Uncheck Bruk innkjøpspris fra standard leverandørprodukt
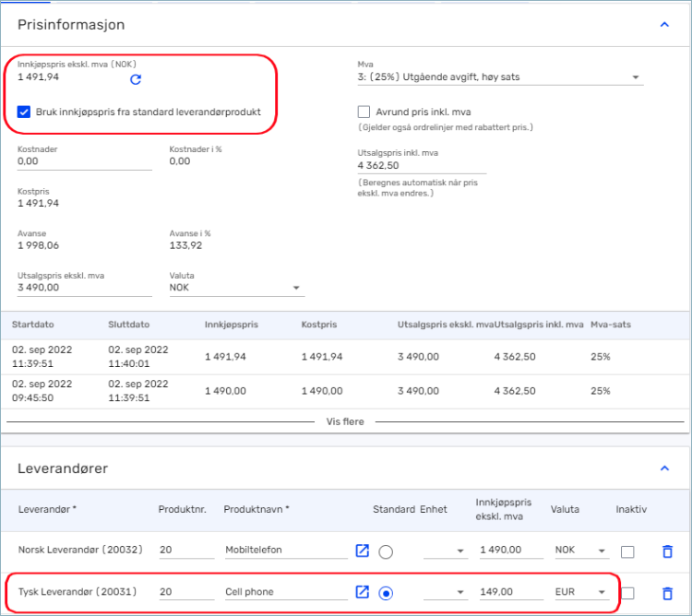The image size is (692, 616). [24, 112]
